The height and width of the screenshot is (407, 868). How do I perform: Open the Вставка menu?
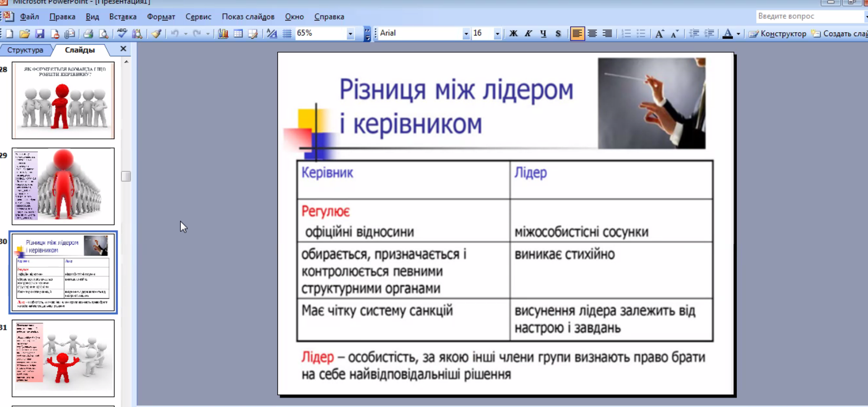click(123, 17)
